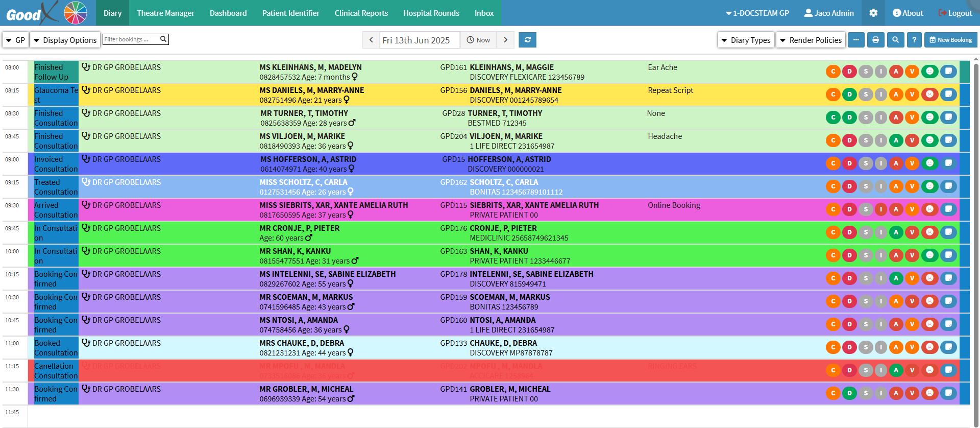Screen dimensions: 980x428
Task: Toggle the A status on Marike Viljoen row
Action: (896, 140)
